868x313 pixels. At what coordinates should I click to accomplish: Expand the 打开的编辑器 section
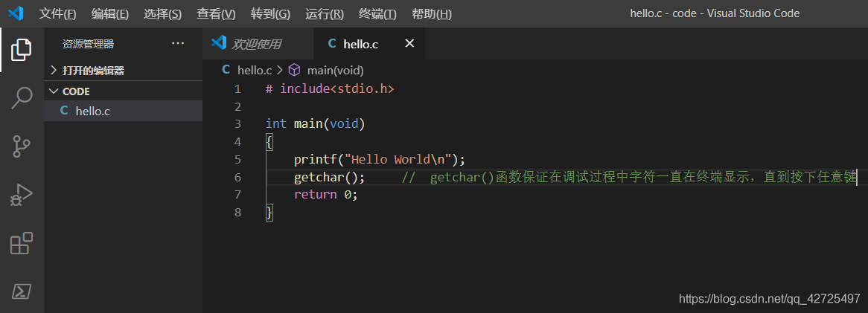pyautogui.click(x=92, y=71)
